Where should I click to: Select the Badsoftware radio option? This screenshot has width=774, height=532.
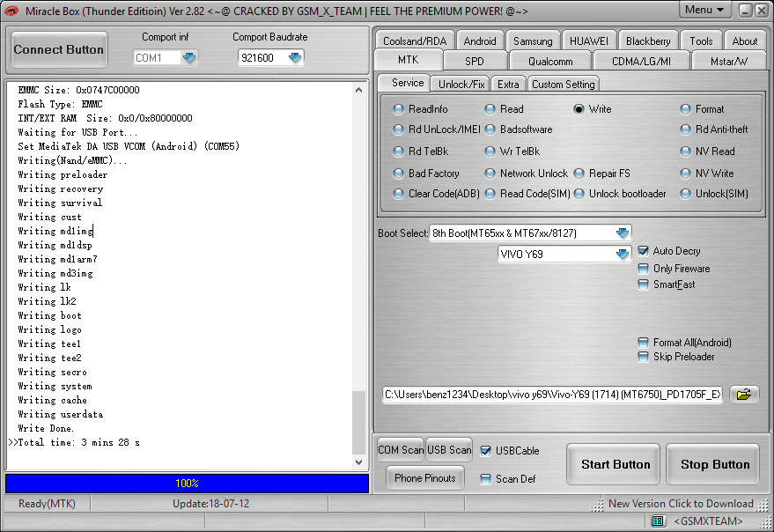pos(490,129)
